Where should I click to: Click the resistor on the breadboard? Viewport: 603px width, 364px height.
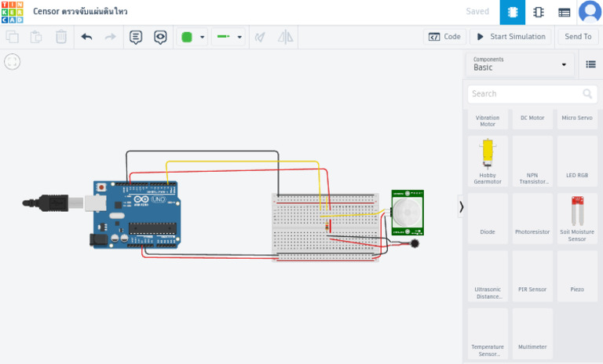tap(327, 227)
